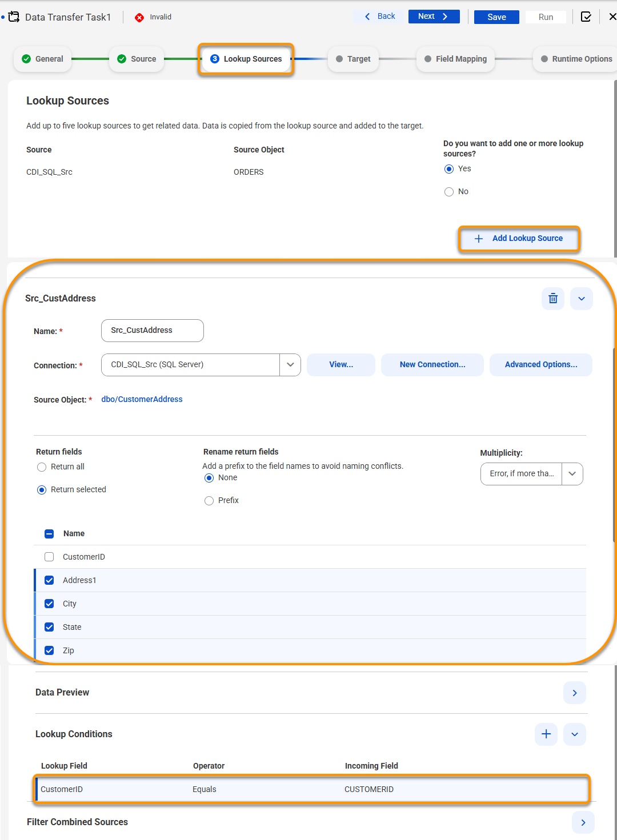Uncheck the City field checkbox
Viewport: 617px width, 840px height.
click(x=49, y=604)
